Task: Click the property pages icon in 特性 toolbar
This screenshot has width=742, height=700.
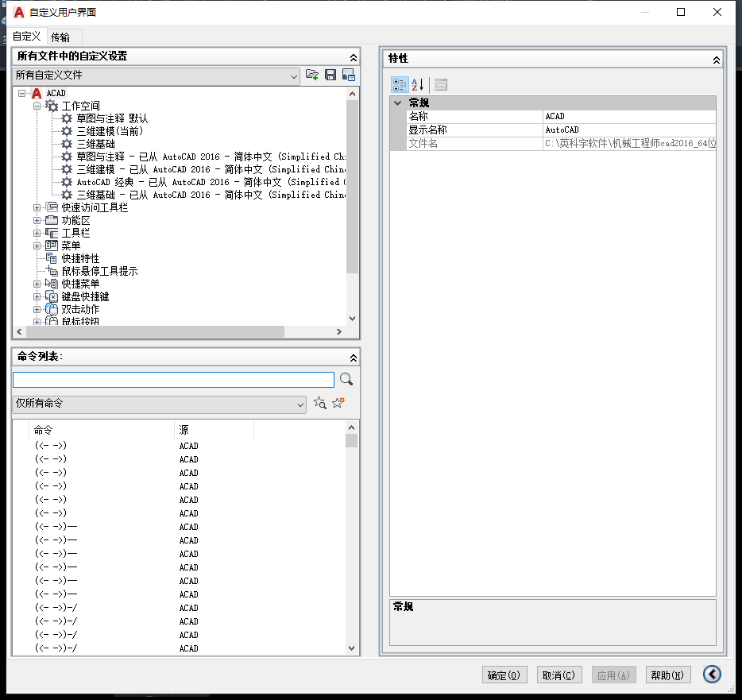Action: [x=441, y=85]
